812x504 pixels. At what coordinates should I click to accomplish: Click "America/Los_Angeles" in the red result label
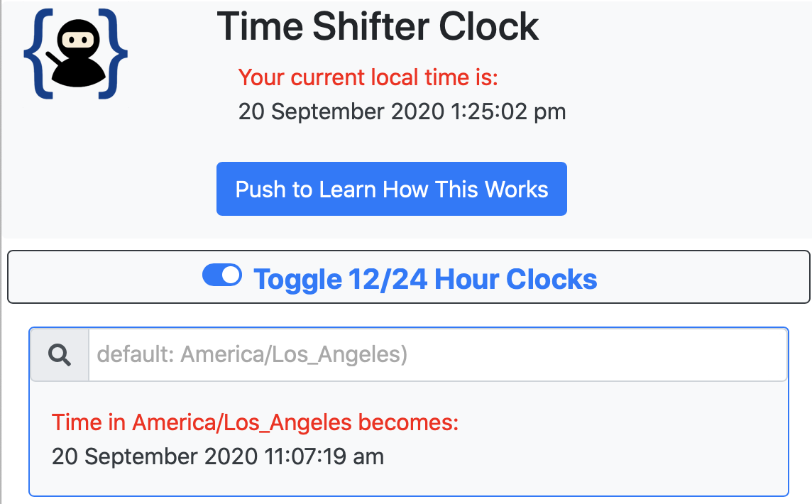click(242, 423)
